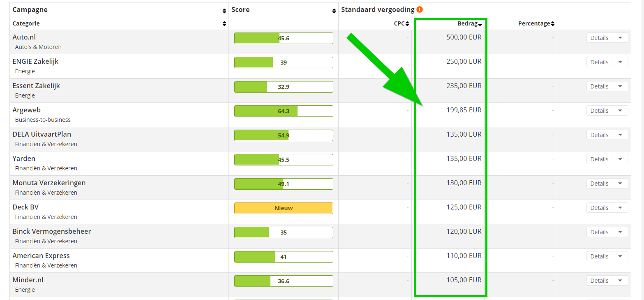
Task: Expand dropdown arrow next to Auto.nl Details
Action: pyautogui.click(x=620, y=38)
